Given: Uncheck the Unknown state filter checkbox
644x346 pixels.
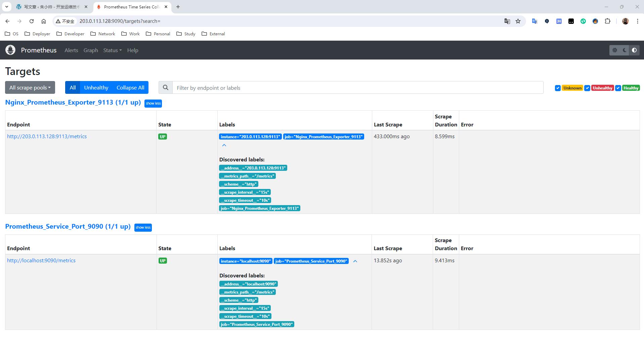Looking at the screenshot, I should 558,88.
